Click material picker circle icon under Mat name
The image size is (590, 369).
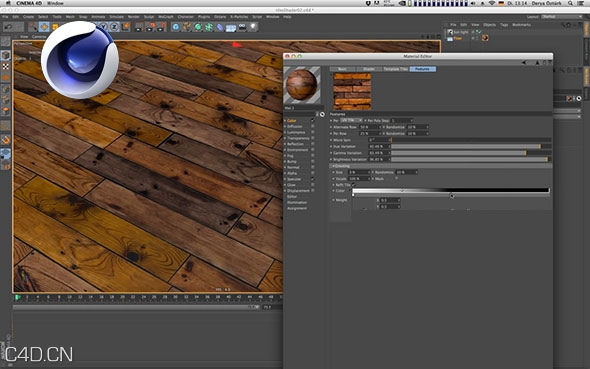pyautogui.click(x=322, y=114)
